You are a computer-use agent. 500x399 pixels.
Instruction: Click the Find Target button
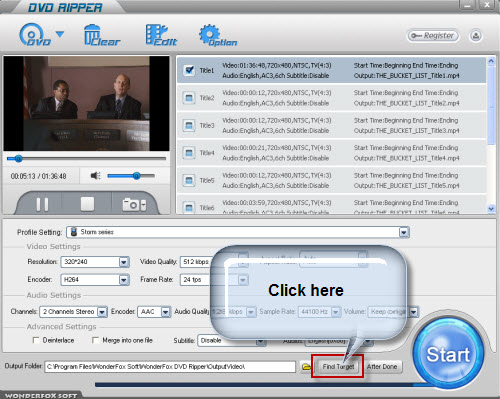point(338,367)
